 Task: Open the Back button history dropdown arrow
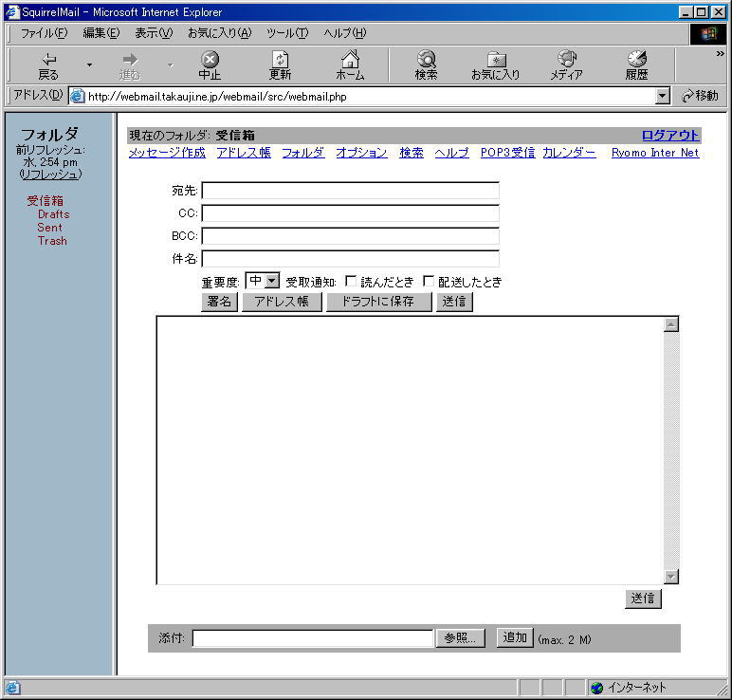(x=89, y=64)
